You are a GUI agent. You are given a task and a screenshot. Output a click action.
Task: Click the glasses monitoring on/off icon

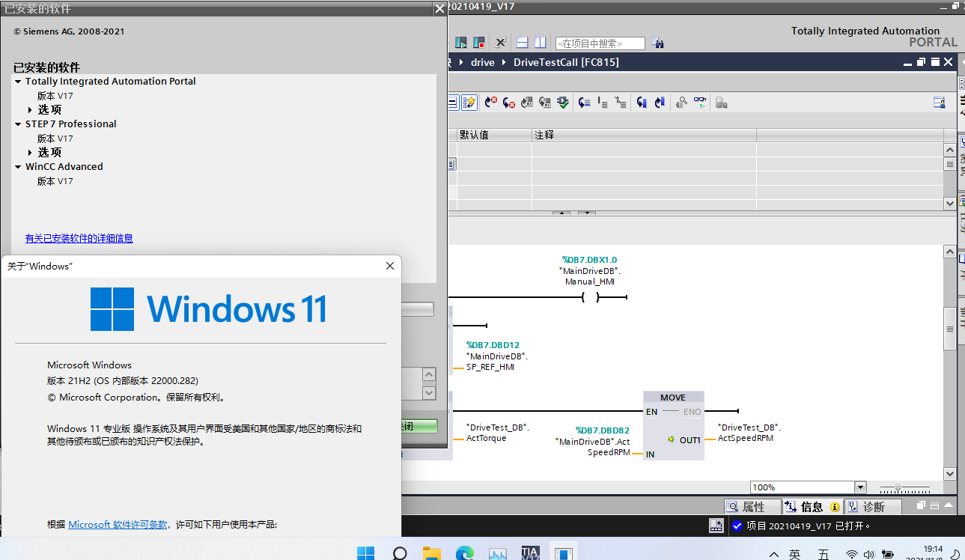click(x=699, y=103)
